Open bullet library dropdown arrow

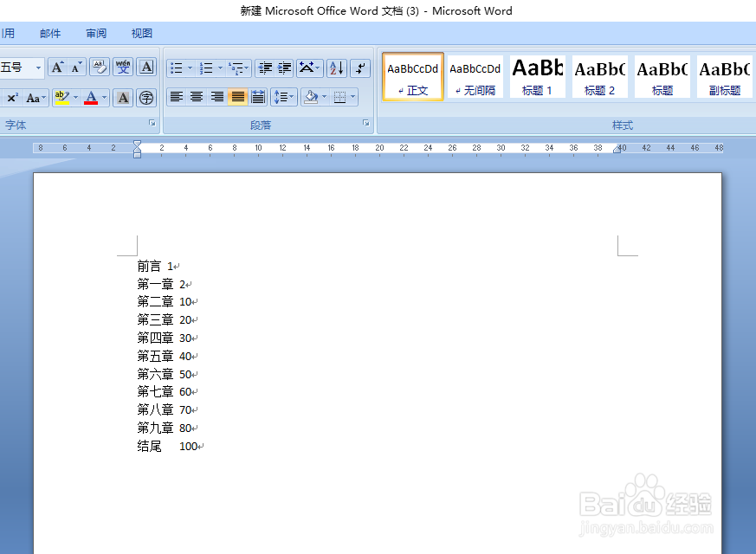coord(190,68)
